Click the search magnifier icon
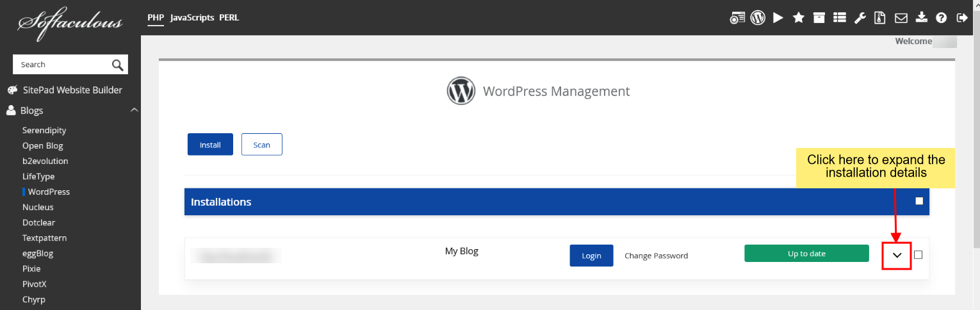Image resolution: width=980 pixels, height=310 pixels. pyautogui.click(x=117, y=65)
